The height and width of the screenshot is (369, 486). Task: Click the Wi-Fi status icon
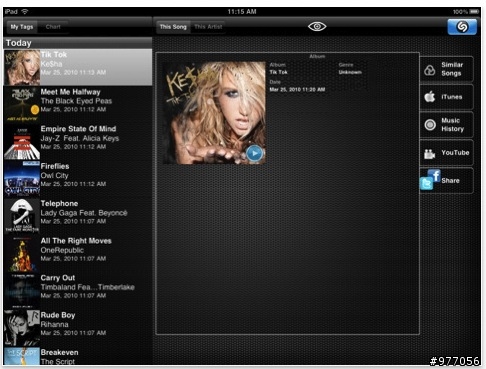pyautogui.click(x=25, y=11)
